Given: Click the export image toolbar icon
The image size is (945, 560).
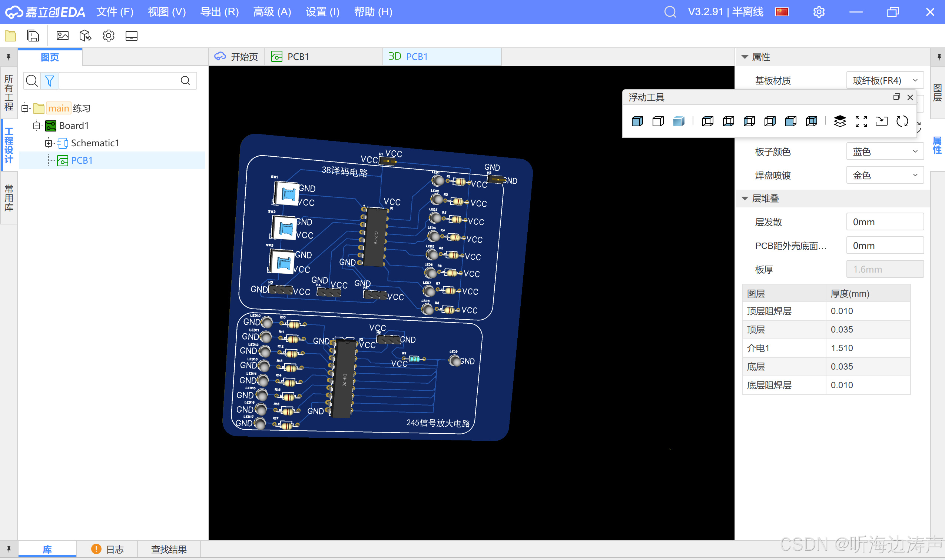Looking at the screenshot, I should 63,36.
